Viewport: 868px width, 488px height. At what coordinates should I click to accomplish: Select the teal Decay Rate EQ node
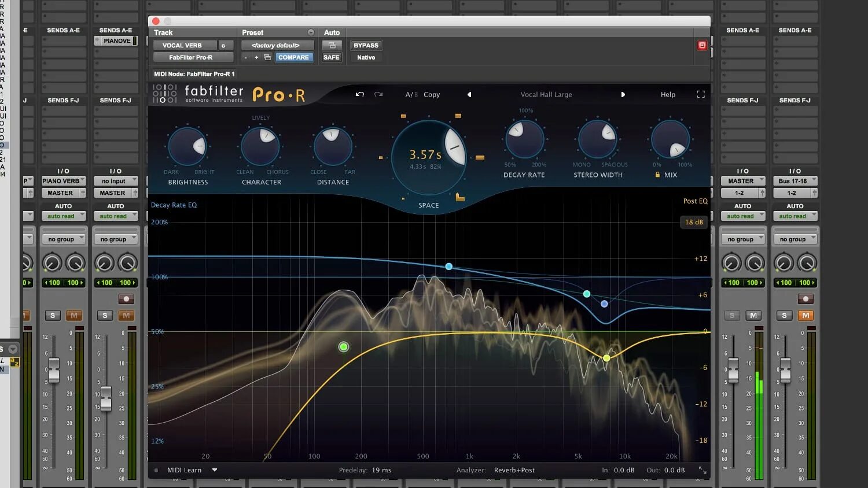[587, 294]
